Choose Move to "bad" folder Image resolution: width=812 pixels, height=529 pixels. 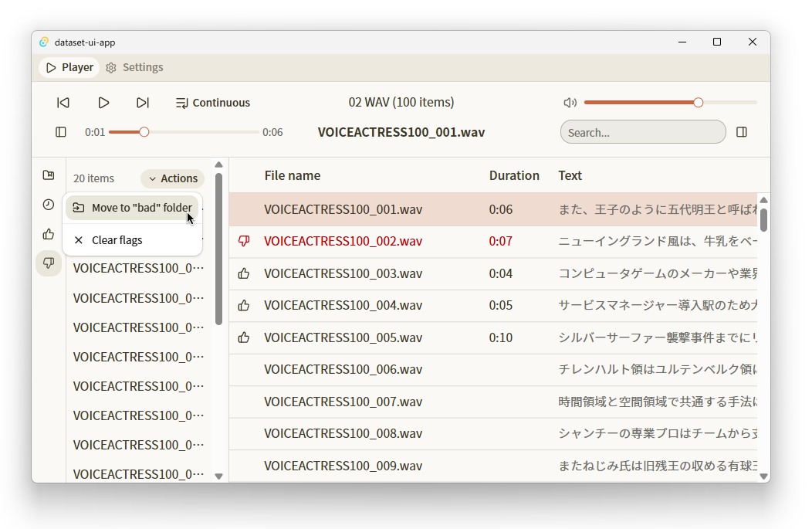tap(133, 208)
